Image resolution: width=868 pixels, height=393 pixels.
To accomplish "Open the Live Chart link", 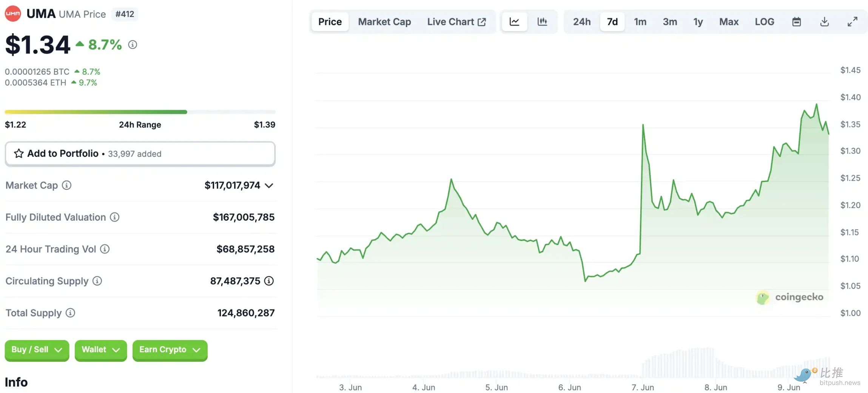I will click(456, 22).
